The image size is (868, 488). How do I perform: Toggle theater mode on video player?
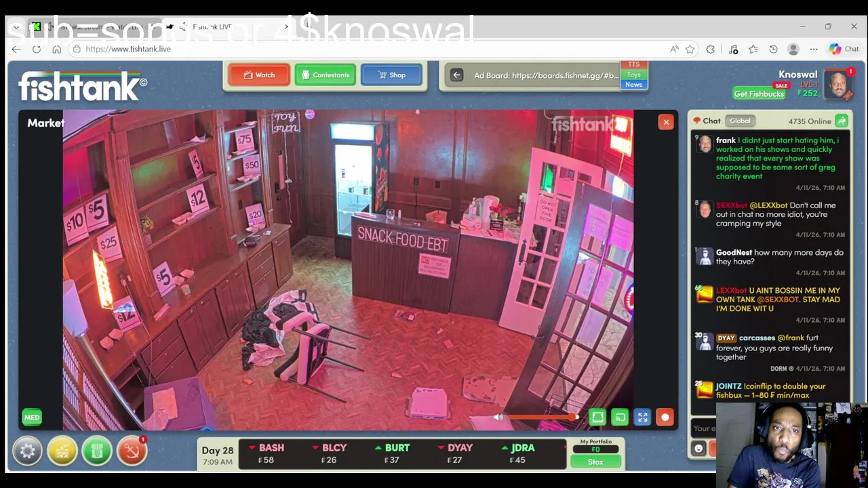click(x=597, y=418)
